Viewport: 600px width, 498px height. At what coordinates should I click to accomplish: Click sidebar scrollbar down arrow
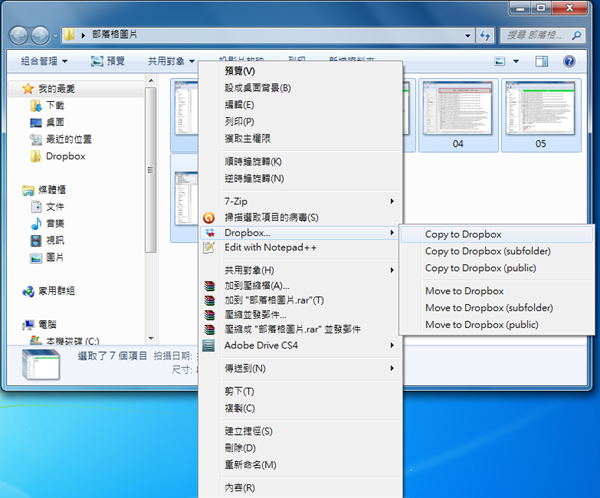pos(151,338)
